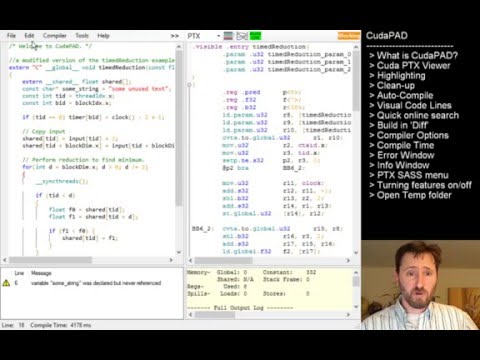The image size is (480, 360).
Task: Click the info window horizontal scrollbar thumb
Action: pyautogui.click(x=215, y=315)
